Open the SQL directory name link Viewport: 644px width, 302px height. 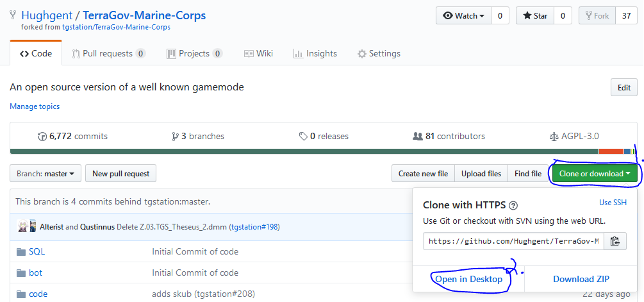[37, 251]
